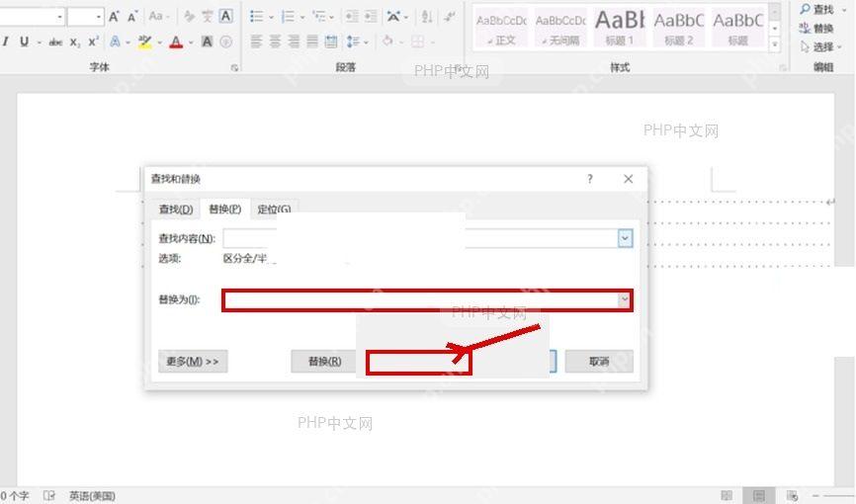Open Font dialog launcher in 字体 group

234,68
